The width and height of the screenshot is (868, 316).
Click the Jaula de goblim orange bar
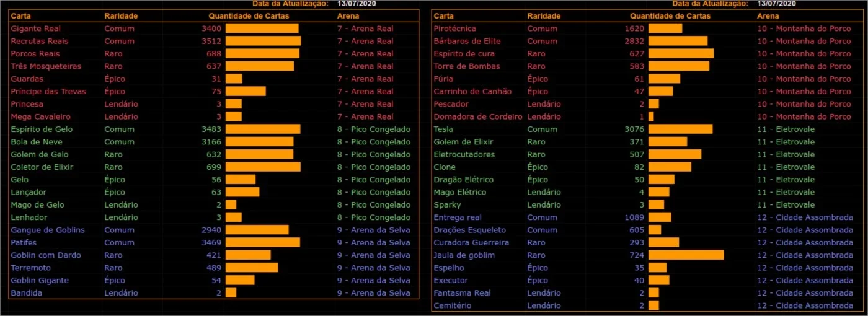(686, 255)
